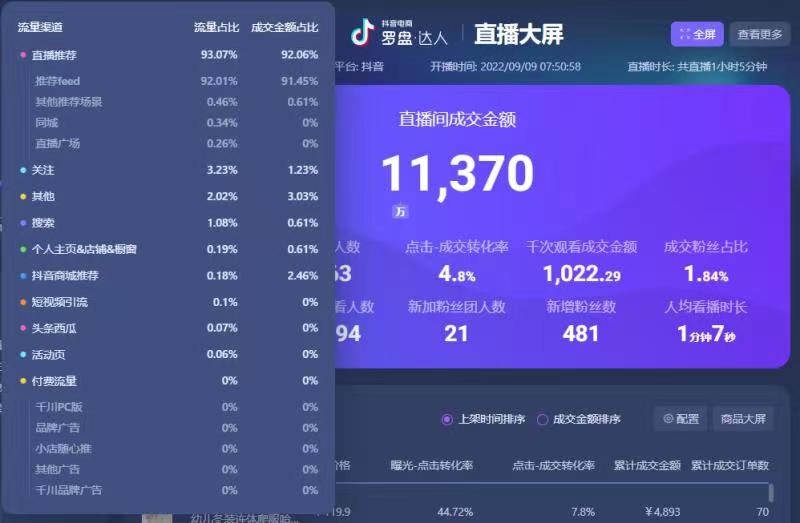Click the 千次观看成交金额 1,022.29 value
The image size is (800, 523).
point(582,274)
